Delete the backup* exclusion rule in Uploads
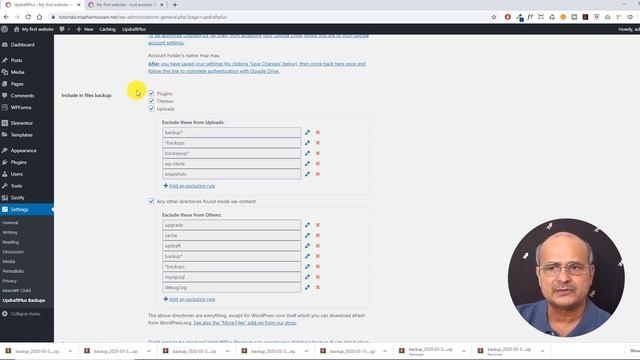The width and height of the screenshot is (640, 360). [318, 132]
